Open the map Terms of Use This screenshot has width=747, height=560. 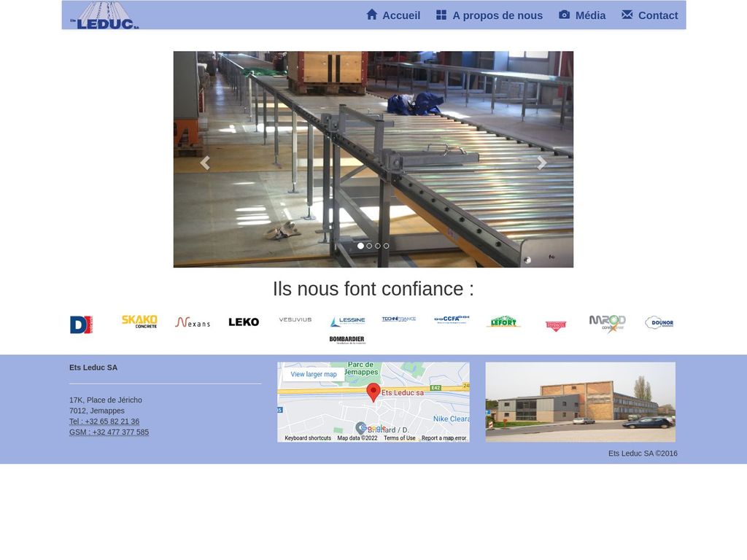pyautogui.click(x=400, y=438)
